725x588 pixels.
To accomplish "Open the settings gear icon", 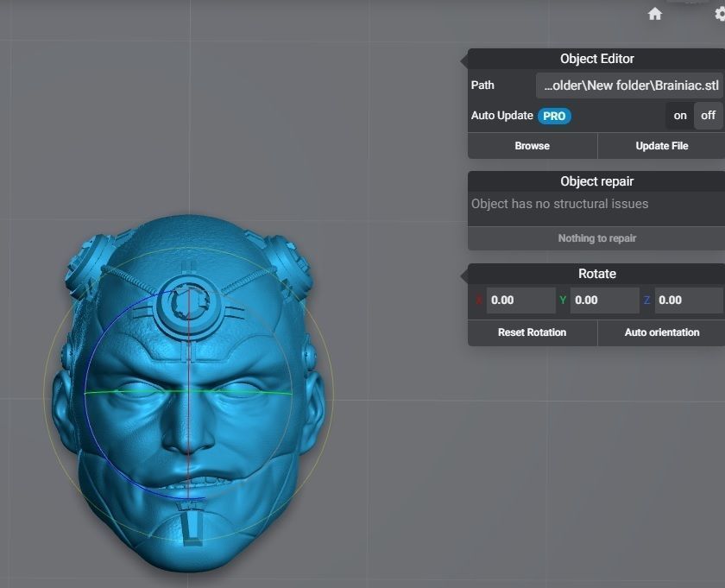I will click(x=720, y=15).
